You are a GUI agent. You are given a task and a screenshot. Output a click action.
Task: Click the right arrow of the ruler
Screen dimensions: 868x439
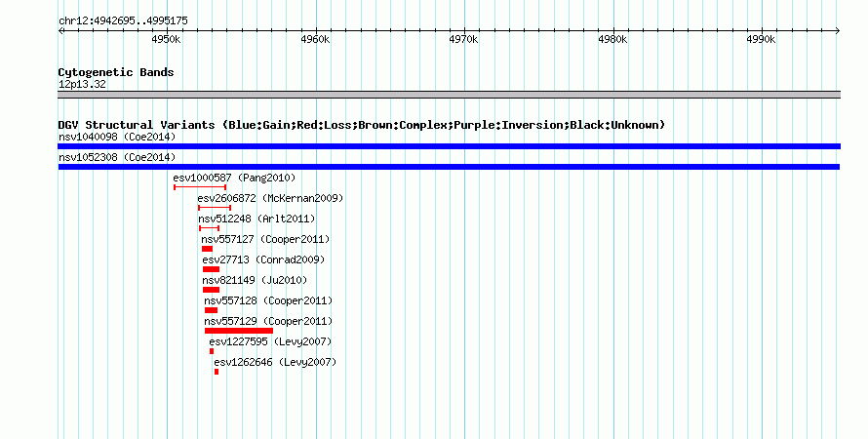(838, 30)
